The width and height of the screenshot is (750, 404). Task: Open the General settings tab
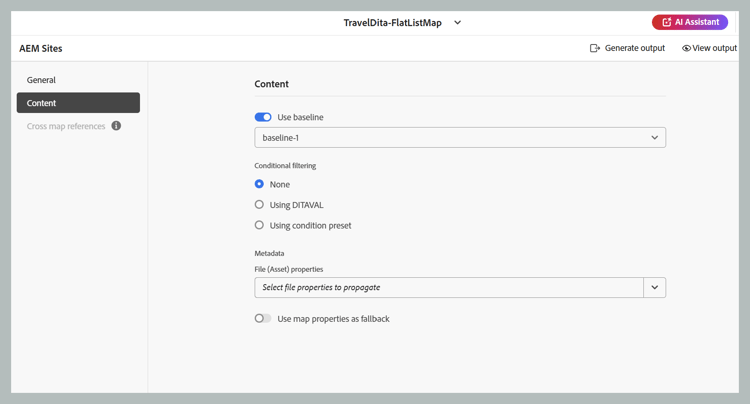click(42, 80)
